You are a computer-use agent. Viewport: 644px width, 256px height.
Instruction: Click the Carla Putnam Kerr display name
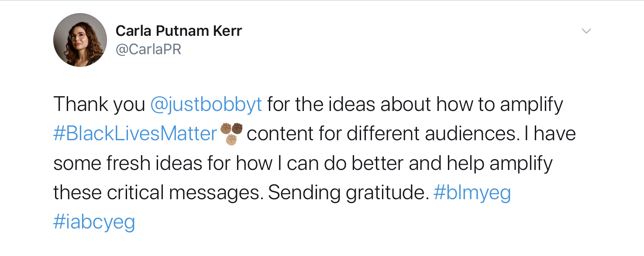179,31
